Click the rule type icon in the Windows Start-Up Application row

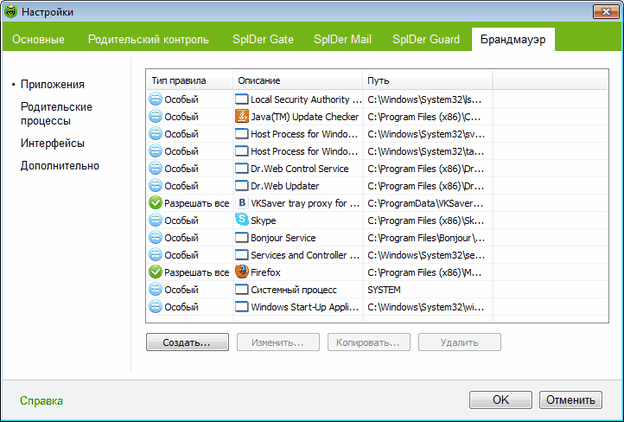155,307
